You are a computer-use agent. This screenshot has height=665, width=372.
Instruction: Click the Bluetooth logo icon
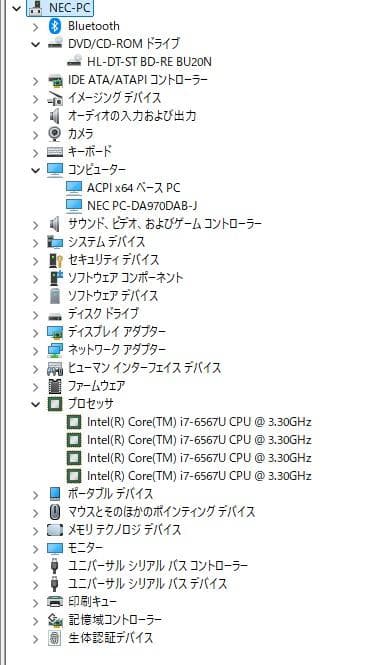(x=55, y=26)
